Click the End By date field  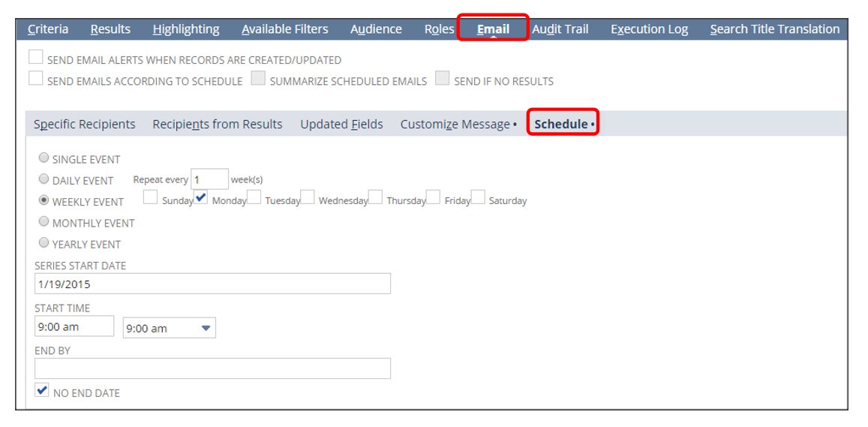pos(212,368)
